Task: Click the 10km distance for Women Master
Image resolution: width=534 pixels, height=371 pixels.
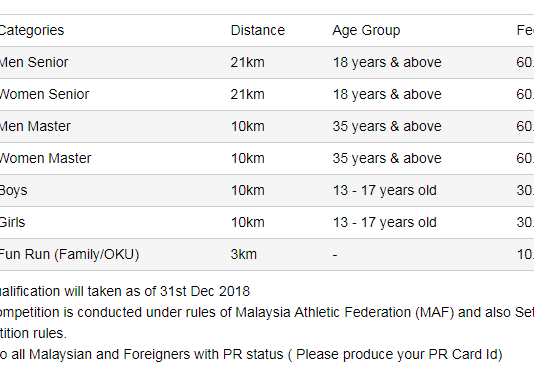Action: click(248, 158)
